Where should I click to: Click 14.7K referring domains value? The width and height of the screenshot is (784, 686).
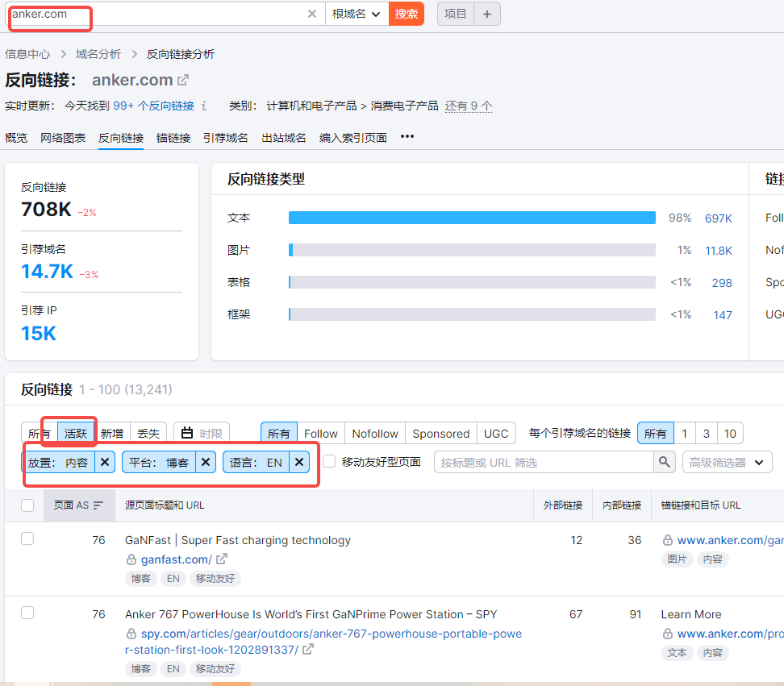coord(47,272)
